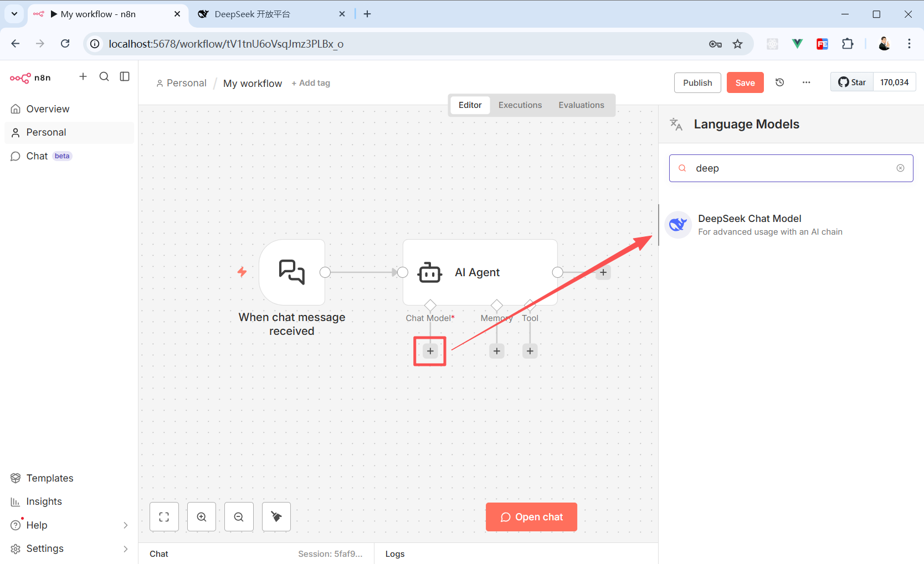Add a Tool sub-node to agent
924x564 pixels.
point(530,351)
